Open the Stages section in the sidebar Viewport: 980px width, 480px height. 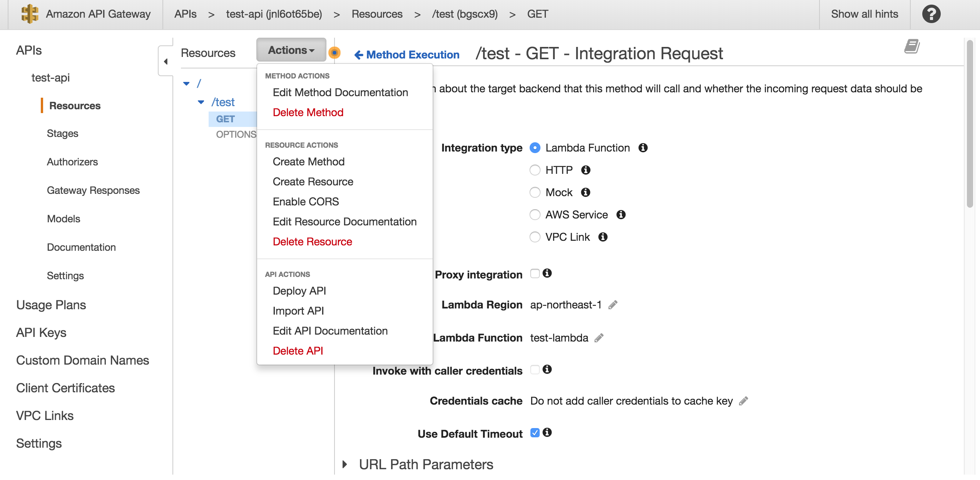click(62, 133)
